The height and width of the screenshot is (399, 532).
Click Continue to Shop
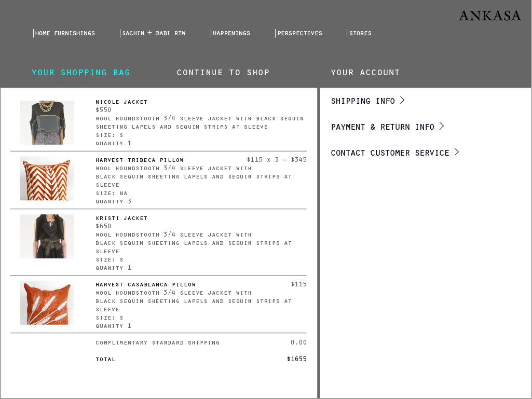pos(223,73)
